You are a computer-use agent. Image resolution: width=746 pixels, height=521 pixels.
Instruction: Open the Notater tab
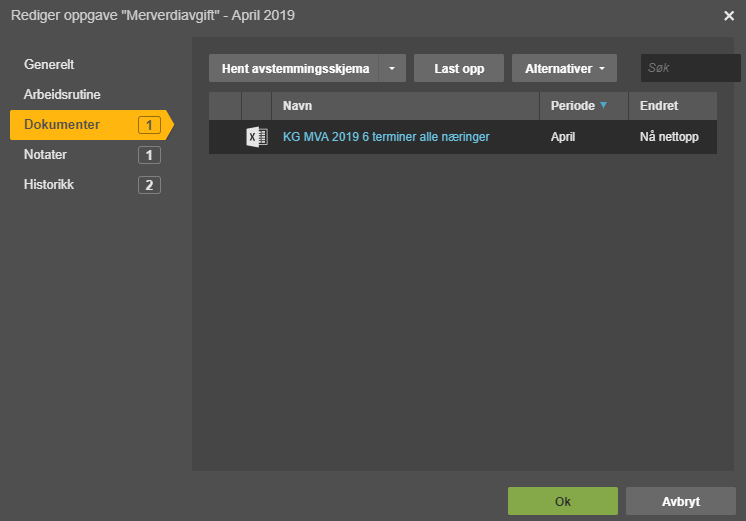tap(45, 154)
